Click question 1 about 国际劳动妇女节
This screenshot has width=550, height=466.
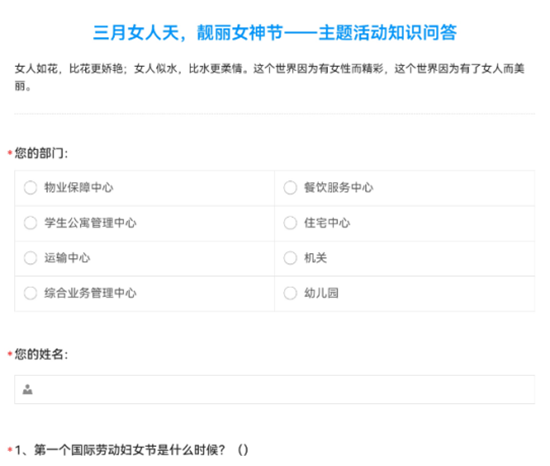tap(131, 450)
